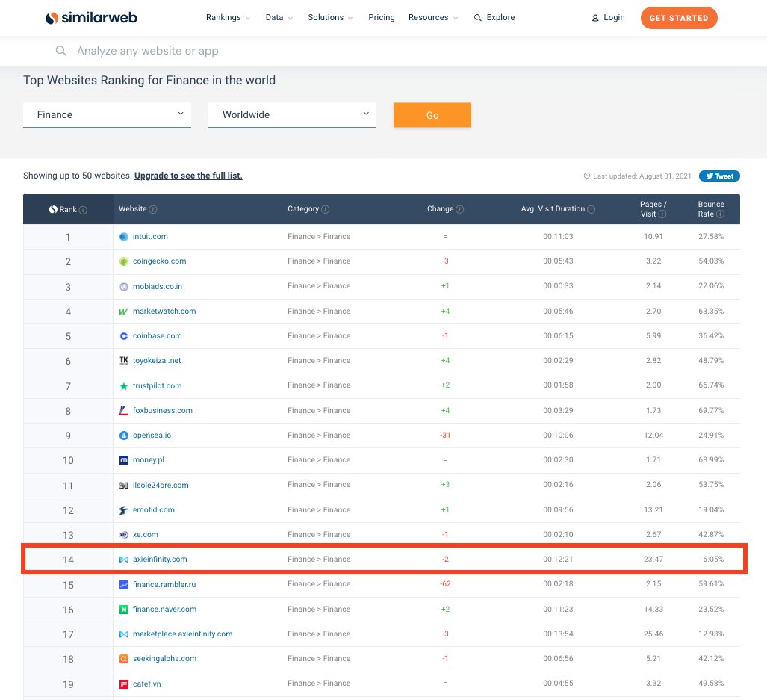The image size is (767, 700).
Task: Open the Worldwide country dropdown
Action: click(292, 115)
